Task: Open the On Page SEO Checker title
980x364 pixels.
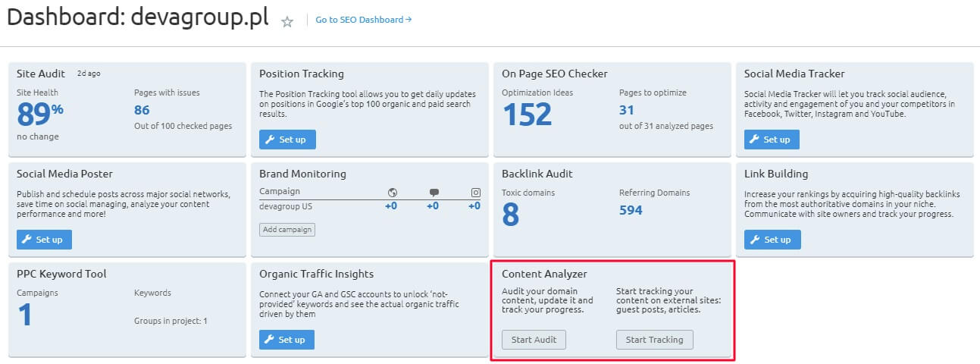Action: 554,74
